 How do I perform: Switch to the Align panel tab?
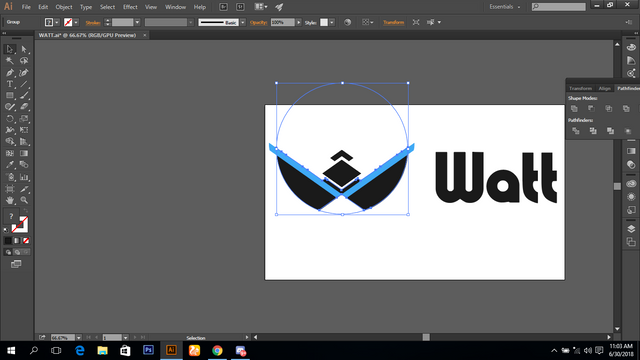point(604,89)
